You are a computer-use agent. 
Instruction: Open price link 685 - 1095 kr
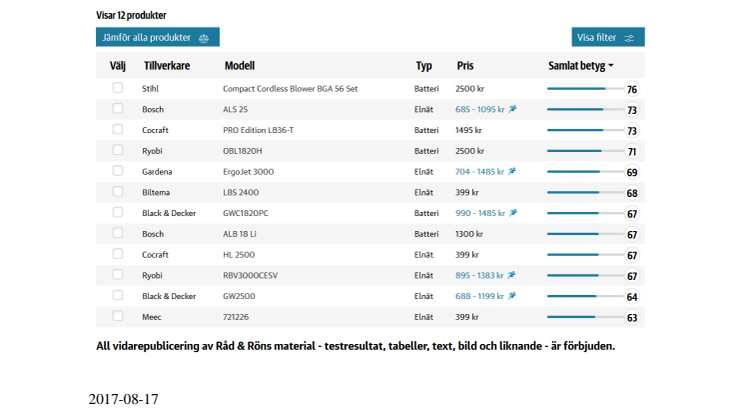pyautogui.click(x=480, y=109)
